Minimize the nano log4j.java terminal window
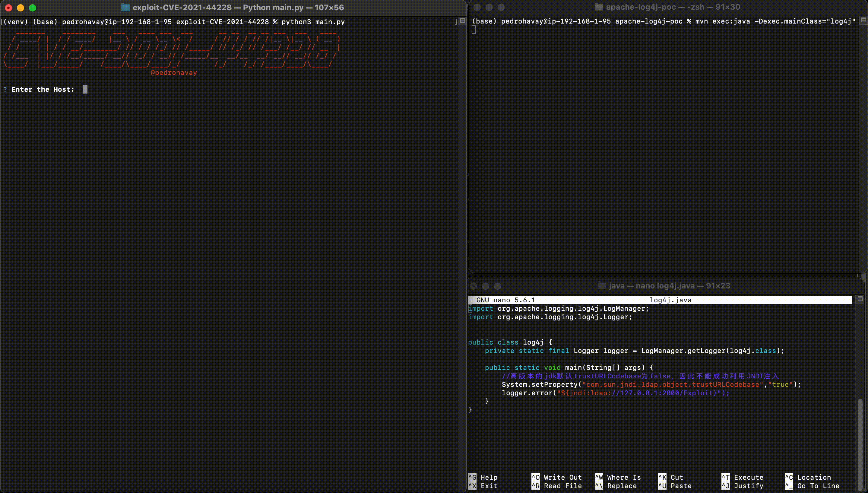Image resolution: width=868 pixels, height=493 pixels. click(485, 286)
